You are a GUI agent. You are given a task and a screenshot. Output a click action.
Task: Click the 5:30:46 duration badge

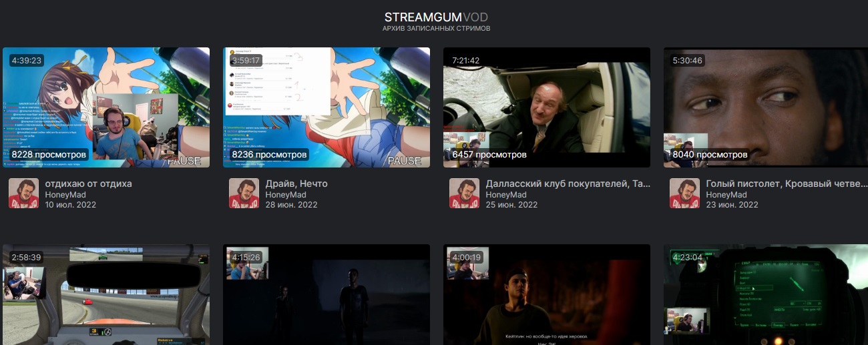tap(688, 60)
